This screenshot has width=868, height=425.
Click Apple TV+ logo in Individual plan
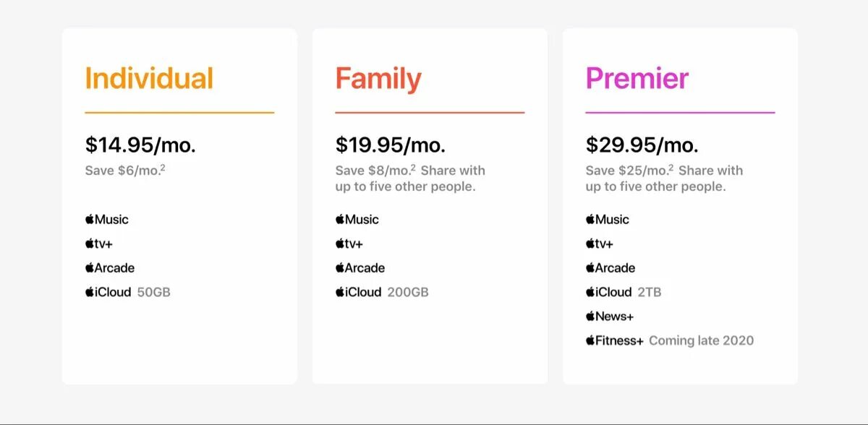[99, 244]
